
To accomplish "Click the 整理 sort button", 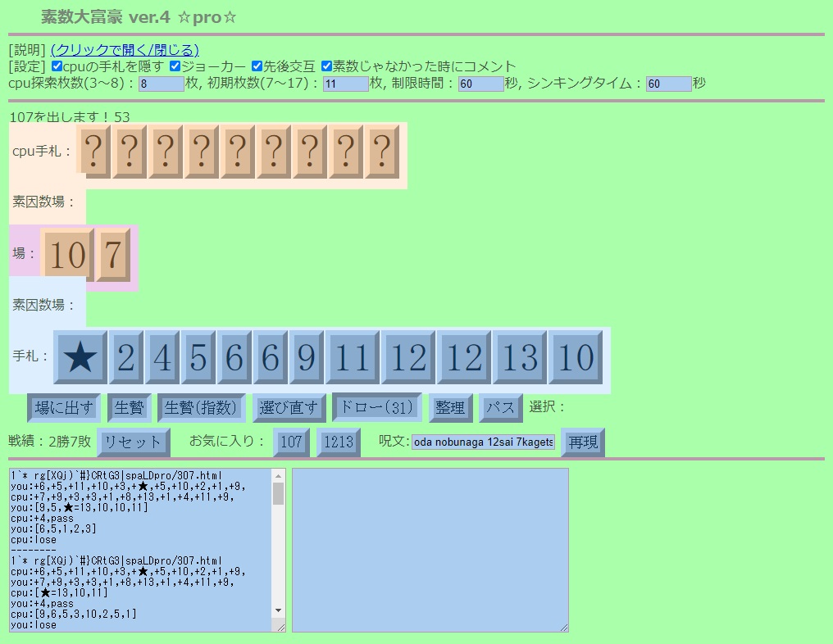I will [450, 408].
